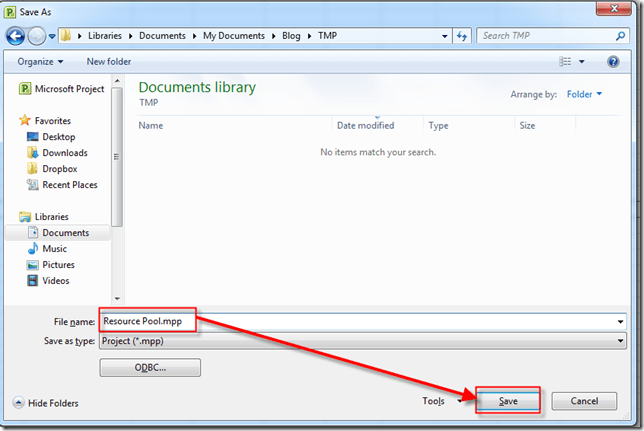This screenshot has height=431, width=644.
Task: Open the Pictures library
Action: (x=58, y=265)
